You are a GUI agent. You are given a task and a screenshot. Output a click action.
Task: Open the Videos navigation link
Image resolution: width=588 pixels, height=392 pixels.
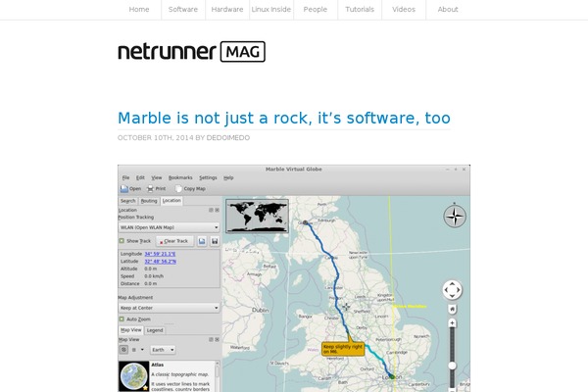click(x=404, y=10)
